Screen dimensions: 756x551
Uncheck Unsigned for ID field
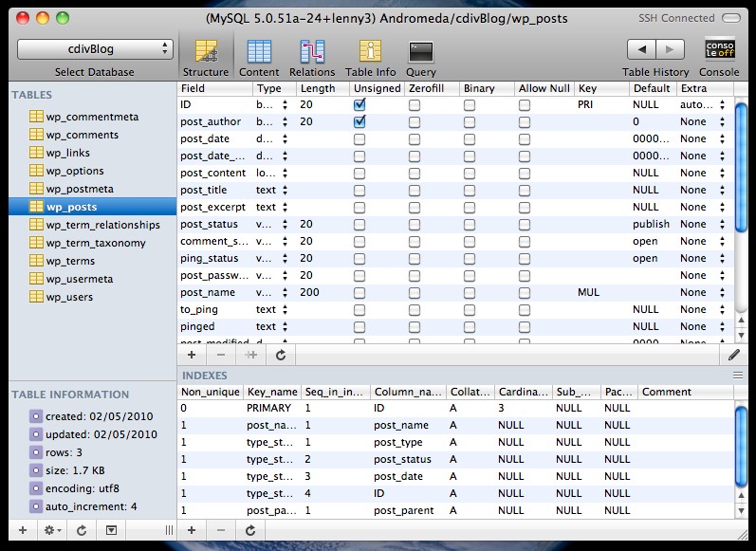360,104
